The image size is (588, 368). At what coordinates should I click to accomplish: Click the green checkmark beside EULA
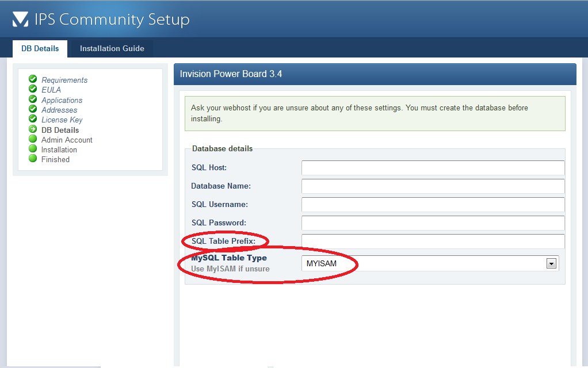[x=33, y=89]
